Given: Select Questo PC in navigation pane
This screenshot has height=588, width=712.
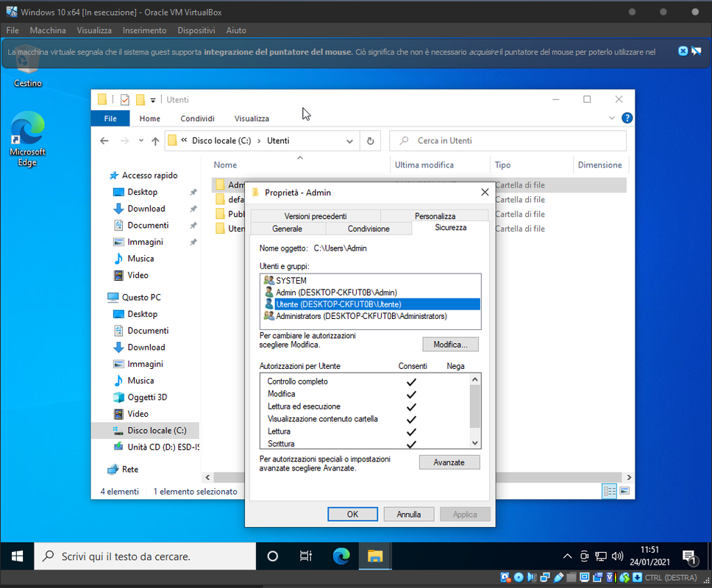Looking at the screenshot, I should (140, 297).
